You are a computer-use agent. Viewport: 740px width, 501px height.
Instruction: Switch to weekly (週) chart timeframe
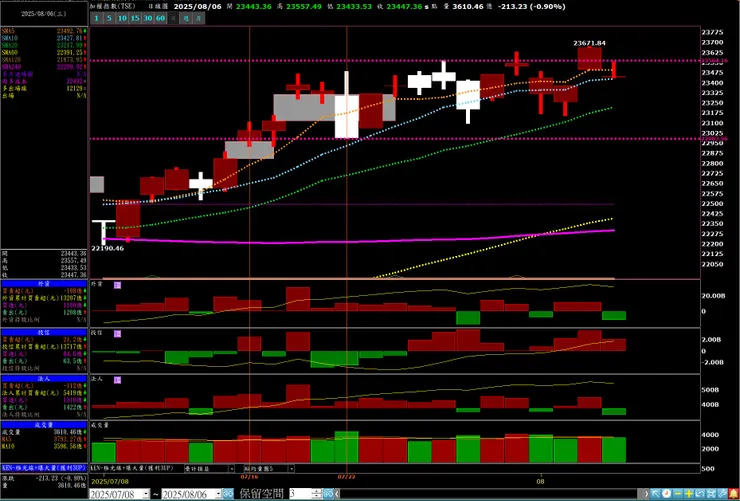pos(186,18)
